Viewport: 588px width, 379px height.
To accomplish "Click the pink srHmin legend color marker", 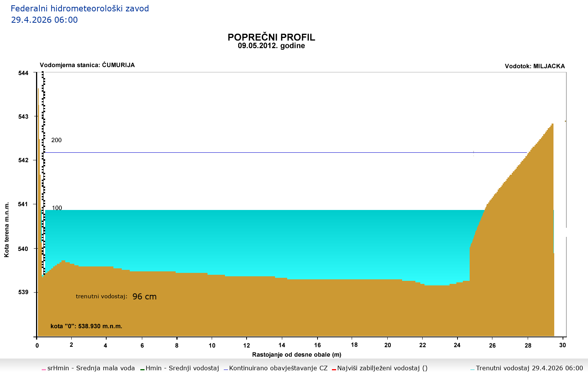I will [x=44, y=369].
